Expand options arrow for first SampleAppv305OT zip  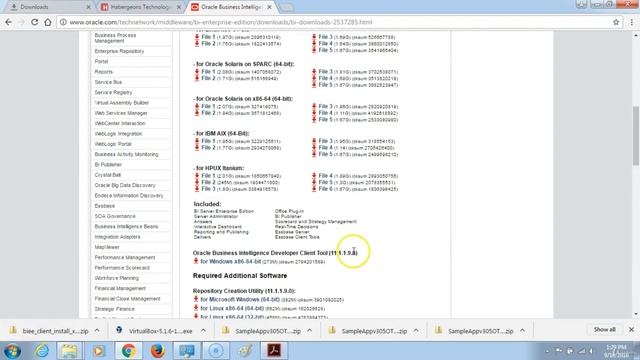pyautogui.click(x=309, y=331)
